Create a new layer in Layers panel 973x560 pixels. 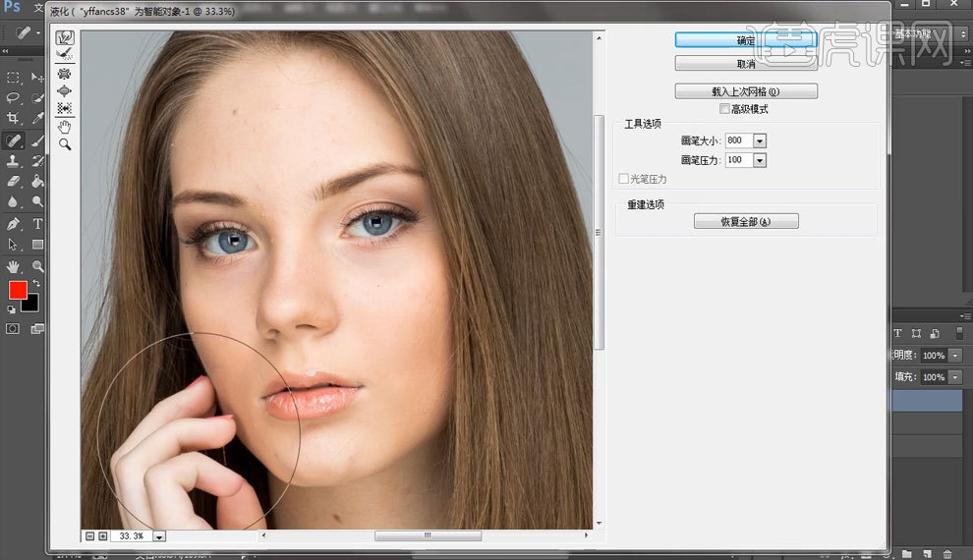927,553
